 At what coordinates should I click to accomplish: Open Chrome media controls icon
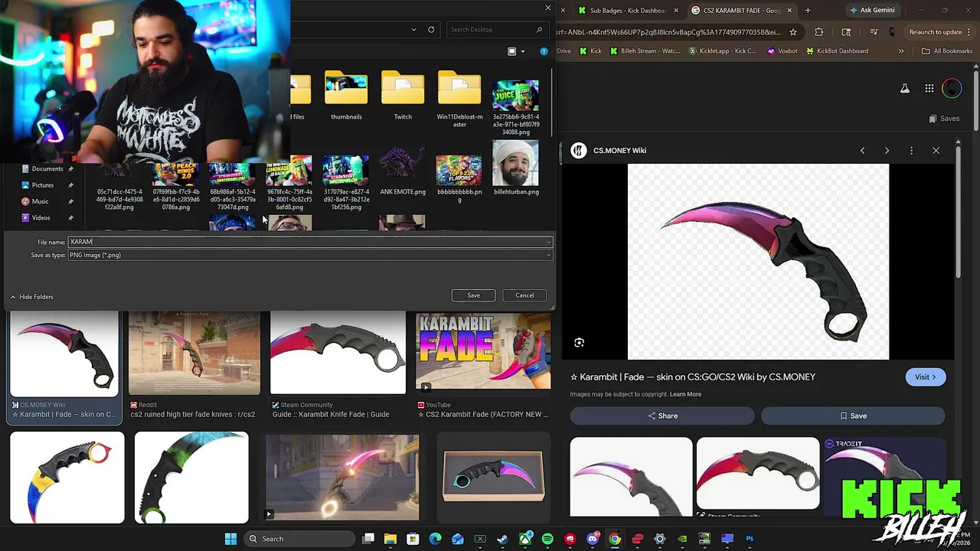[x=874, y=32]
